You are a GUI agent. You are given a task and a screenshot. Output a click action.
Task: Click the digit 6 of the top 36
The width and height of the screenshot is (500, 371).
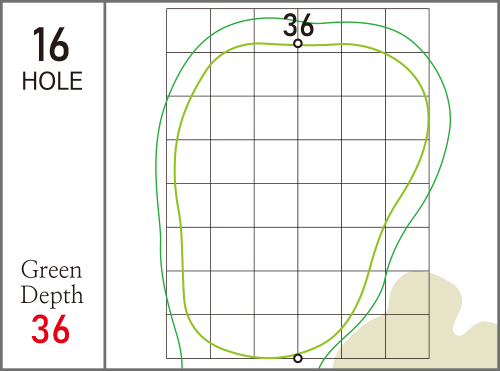click(306, 25)
